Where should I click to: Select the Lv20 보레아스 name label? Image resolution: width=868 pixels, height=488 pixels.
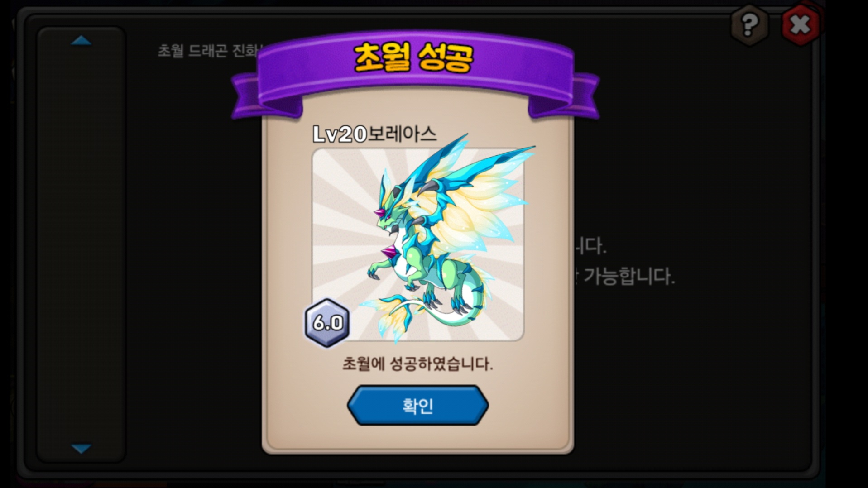tap(375, 134)
